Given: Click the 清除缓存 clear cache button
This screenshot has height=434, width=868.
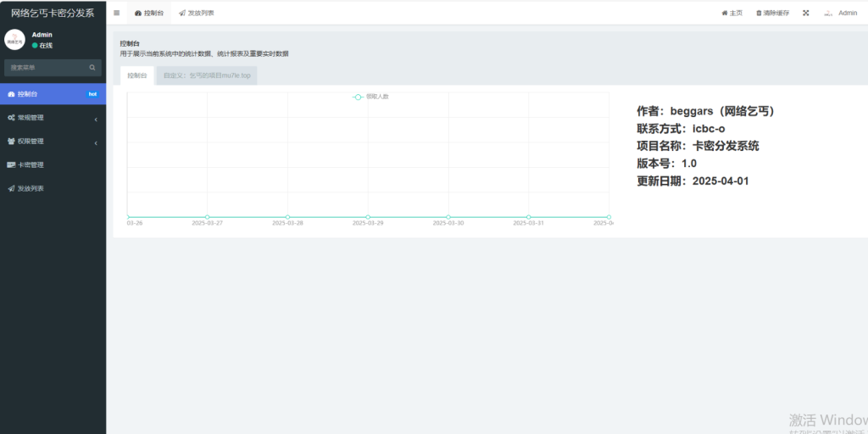Looking at the screenshot, I should (772, 13).
